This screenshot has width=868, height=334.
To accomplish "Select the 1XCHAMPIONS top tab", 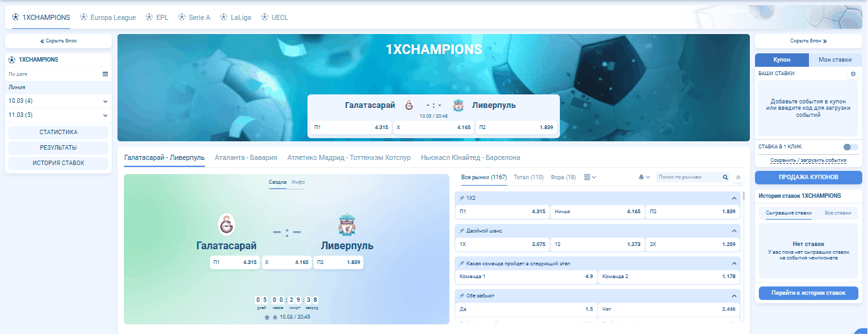I will coord(41,17).
